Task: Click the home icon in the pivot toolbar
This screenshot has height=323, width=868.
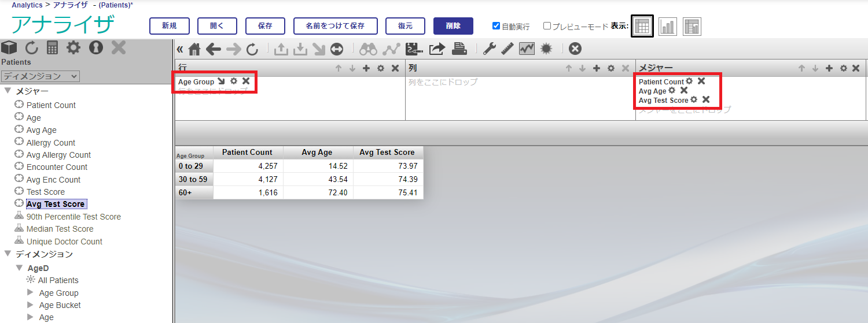Action: pos(194,49)
